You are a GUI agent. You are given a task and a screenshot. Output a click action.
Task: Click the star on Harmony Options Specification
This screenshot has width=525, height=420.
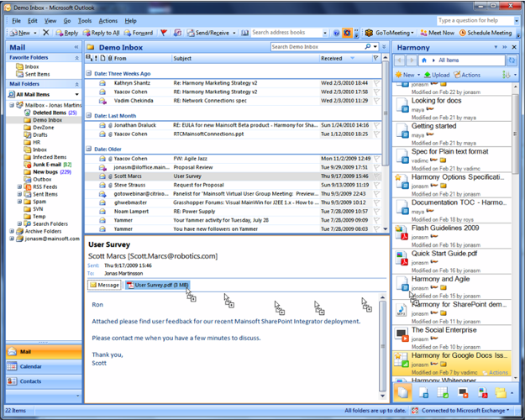(x=398, y=177)
